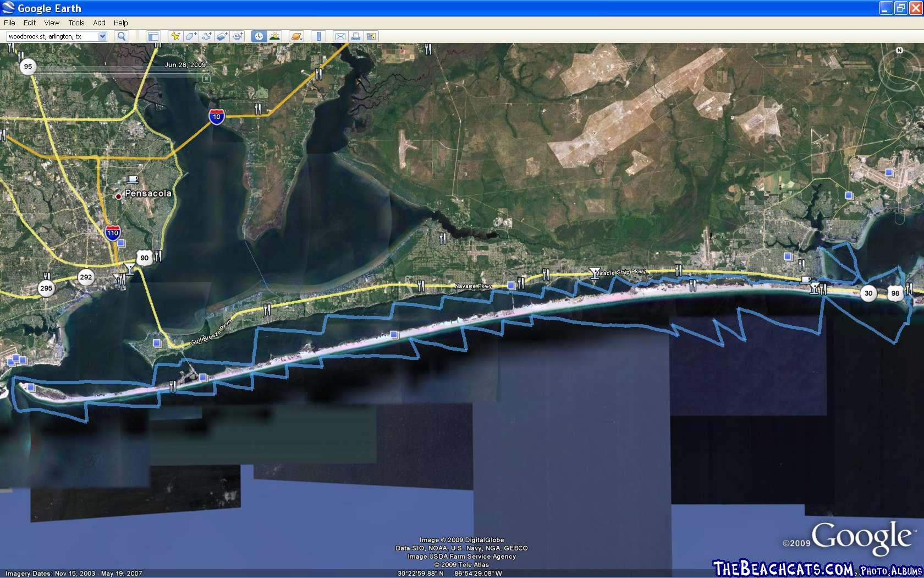Click the Interstate 10 shield
Screen dimensions: 924x578
click(217, 117)
